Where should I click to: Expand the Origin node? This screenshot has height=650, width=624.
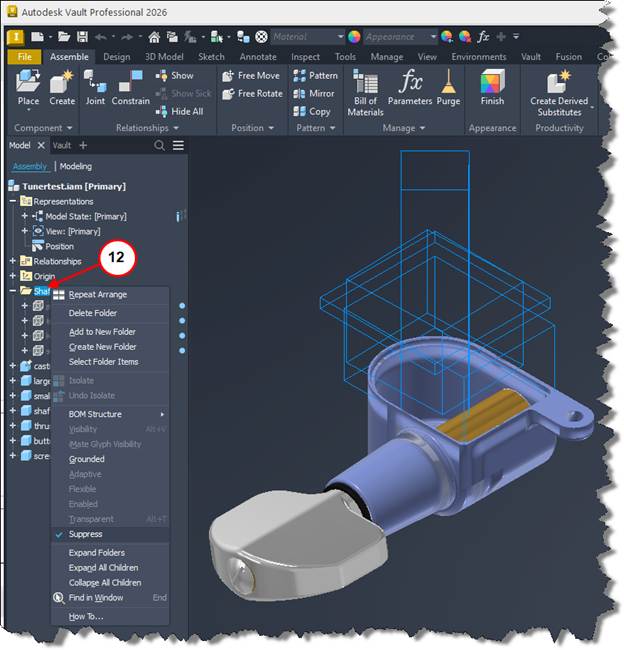click(x=13, y=276)
